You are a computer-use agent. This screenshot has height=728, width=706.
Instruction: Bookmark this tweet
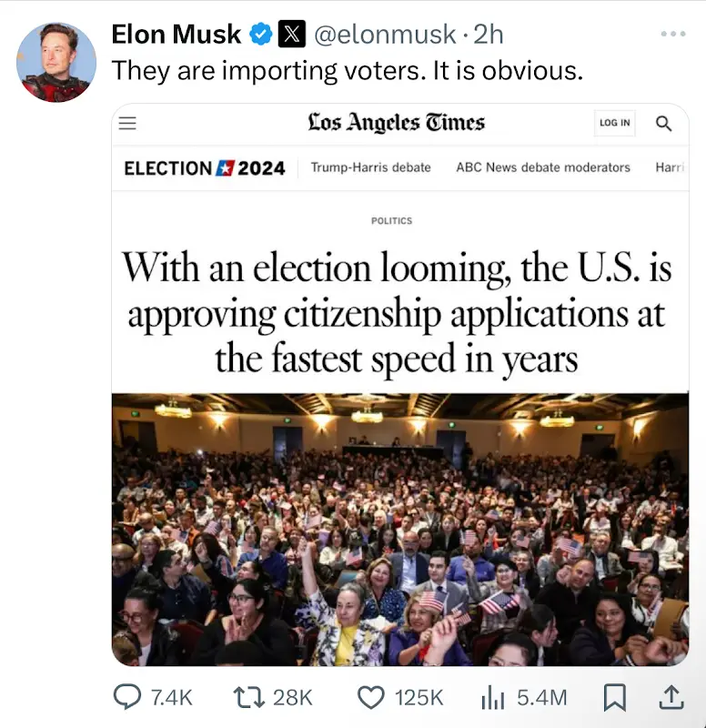(615, 697)
